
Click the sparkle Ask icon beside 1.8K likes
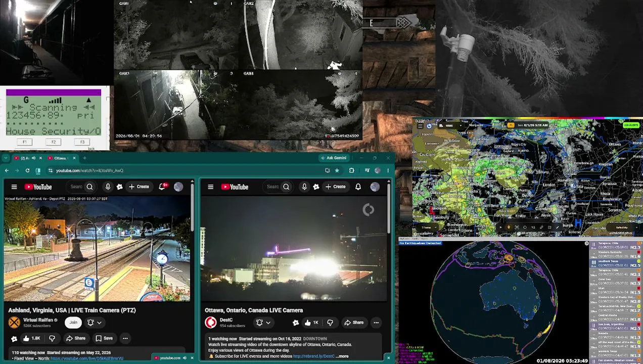pyautogui.click(x=14, y=338)
